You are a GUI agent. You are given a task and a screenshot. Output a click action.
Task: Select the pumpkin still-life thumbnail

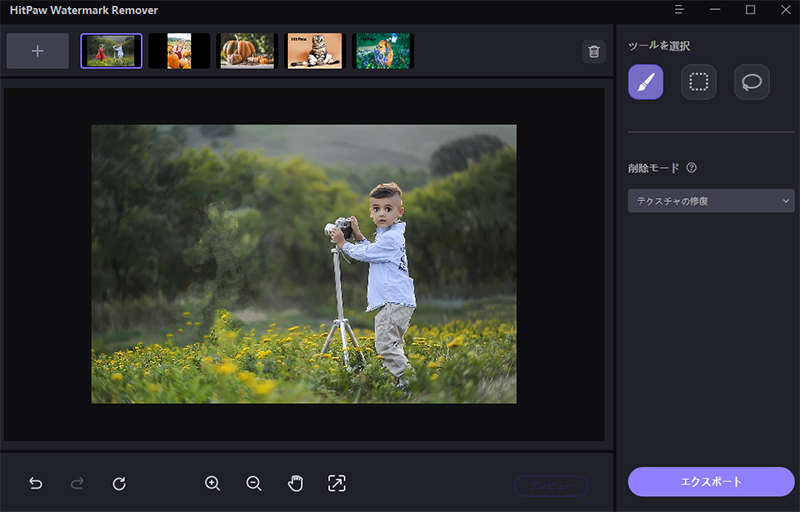click(247, 51)
